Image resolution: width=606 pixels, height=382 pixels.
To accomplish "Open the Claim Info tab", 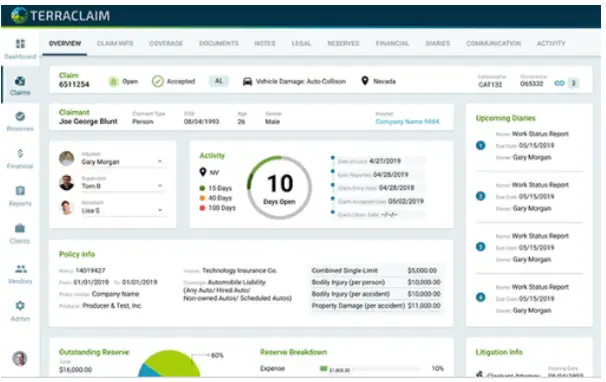I will [x=115, y=43].
